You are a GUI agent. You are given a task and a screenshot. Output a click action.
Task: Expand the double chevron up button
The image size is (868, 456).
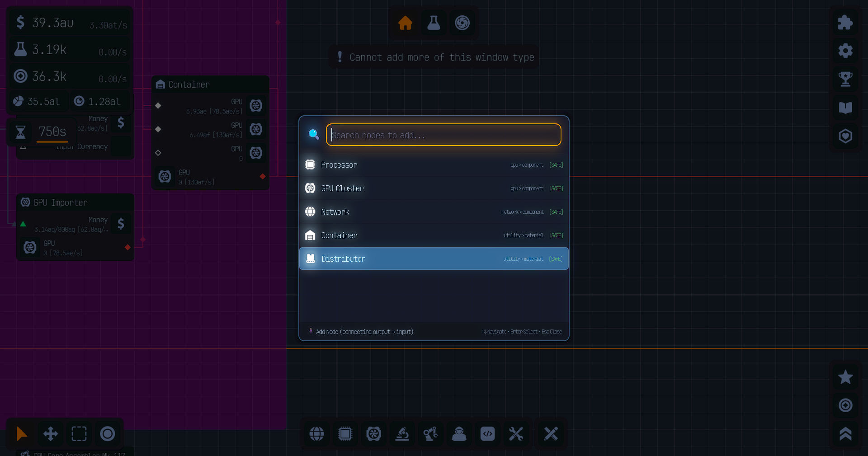845,434
